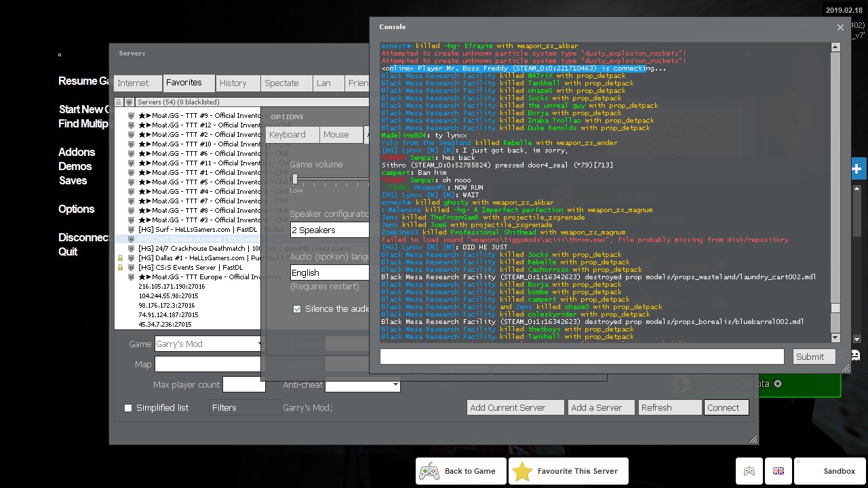868x488 pixels.
Task: Open Options from the main menu
Action: 77,209
